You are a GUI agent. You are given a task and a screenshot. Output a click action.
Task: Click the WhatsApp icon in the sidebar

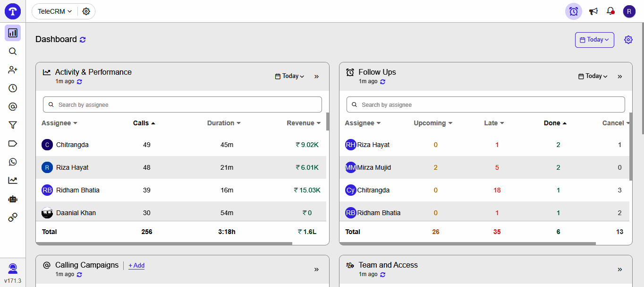(x=13, y=162)
